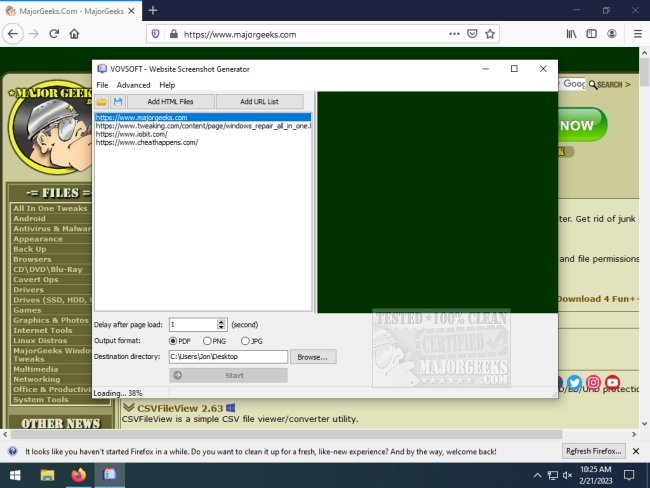650x488 pixels.
Task: Close the MajorGeeks.Com browser tab
Action: 131,11
